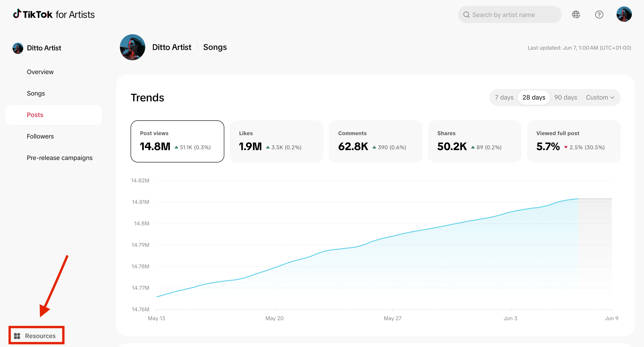Open the Overview section
644x347 pixels.
(40, 72)
